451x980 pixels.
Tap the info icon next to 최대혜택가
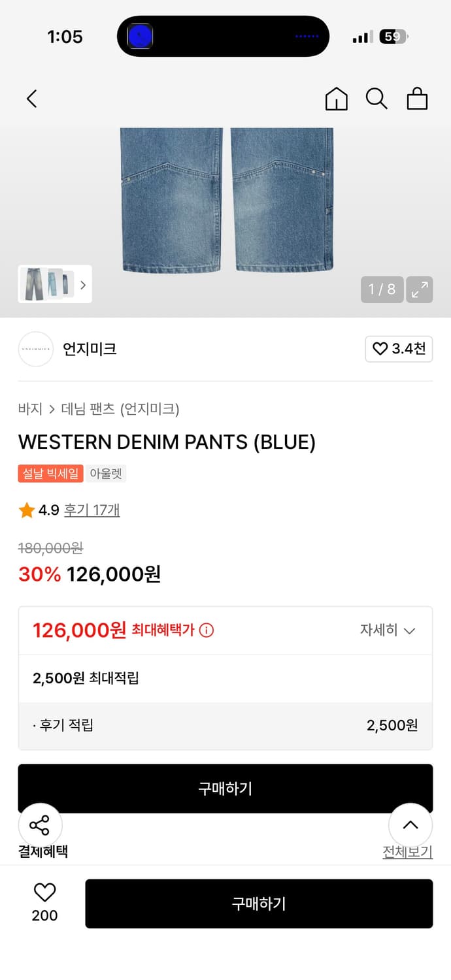click(x=207, y=630)
